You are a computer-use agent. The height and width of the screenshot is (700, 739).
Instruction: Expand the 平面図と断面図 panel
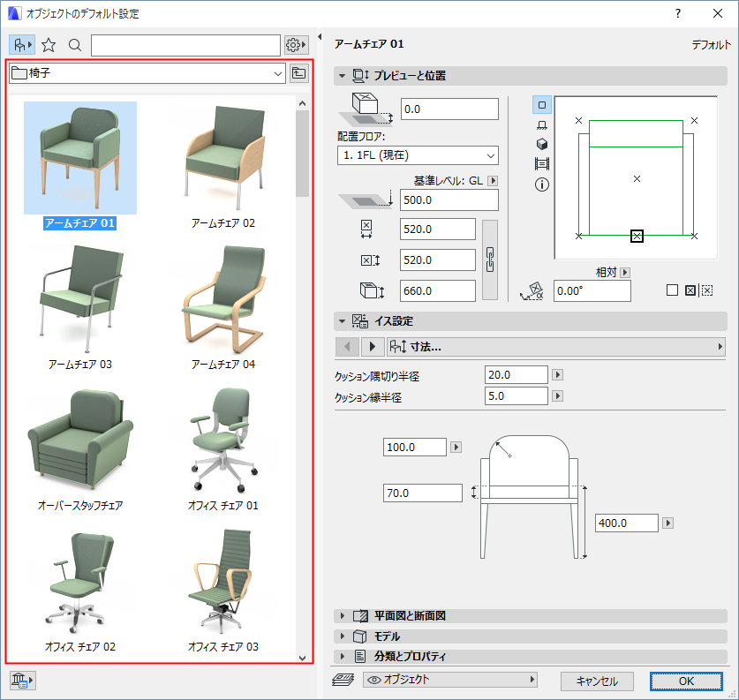343,615
